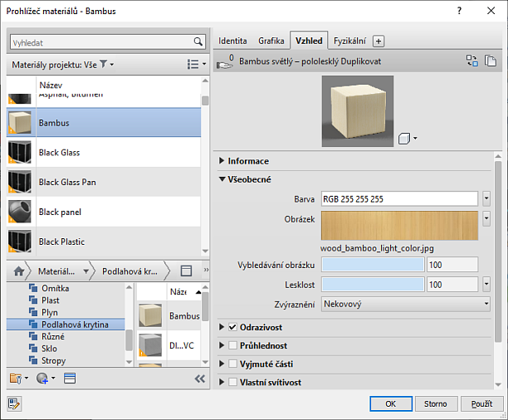Open the Zvýraznění dropdown
This screenshot has width=508, height=420.
coord(405,305)
